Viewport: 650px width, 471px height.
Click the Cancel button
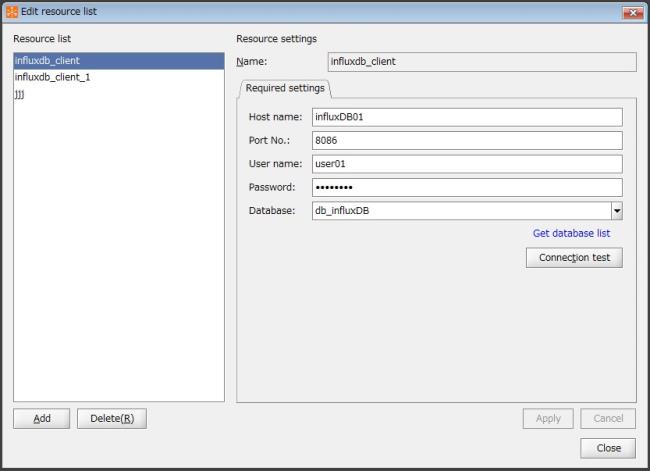[x=608, y=418]
